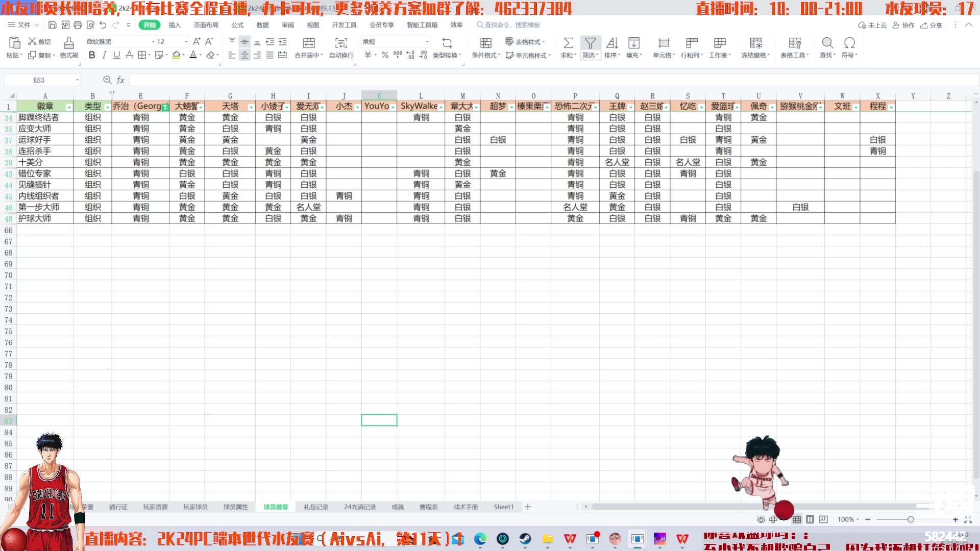
Task: Decrease font size with the A- icon
Action: point(209,42)
